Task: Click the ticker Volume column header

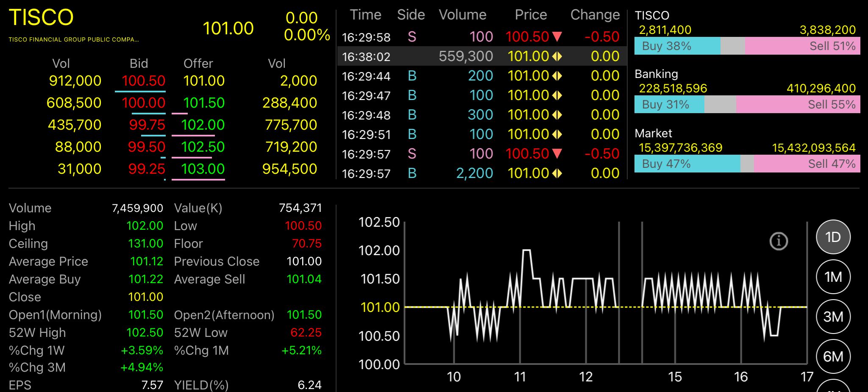Action: coord(462,15)
